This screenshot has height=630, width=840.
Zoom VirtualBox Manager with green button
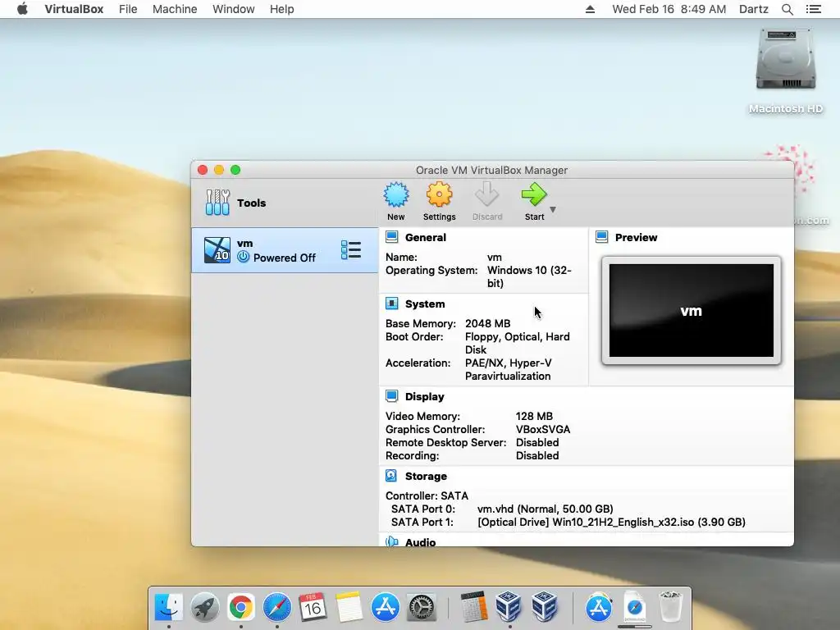pos(235,170)
